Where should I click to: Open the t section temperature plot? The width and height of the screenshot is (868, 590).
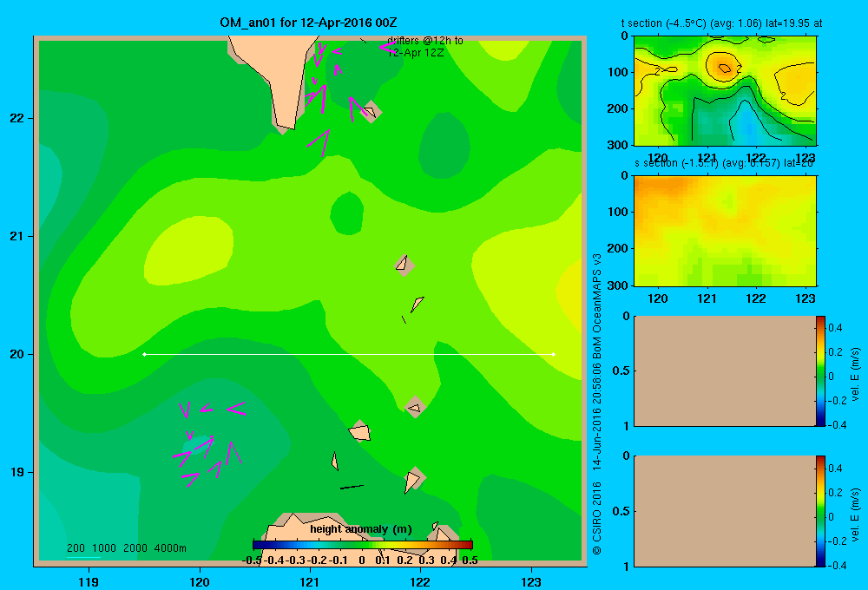(725, 90)
